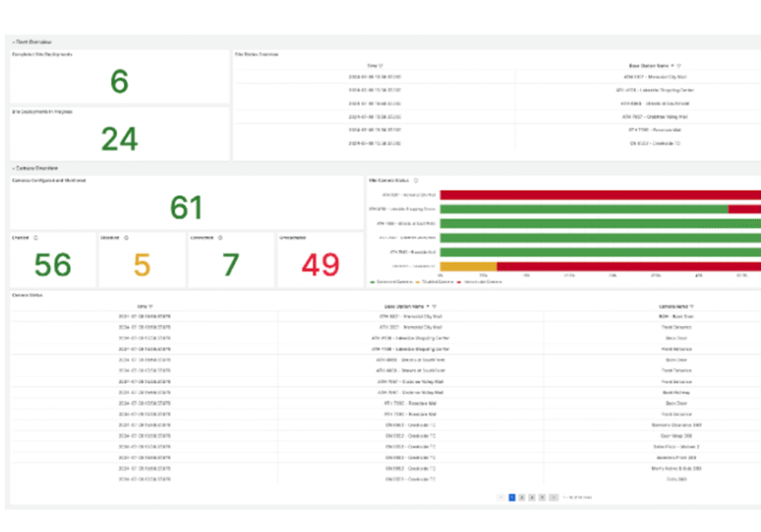Filter Base Station Name in Camera Status table
The width and height of the screenshot is (761, 532).
[x=434, y=306]
